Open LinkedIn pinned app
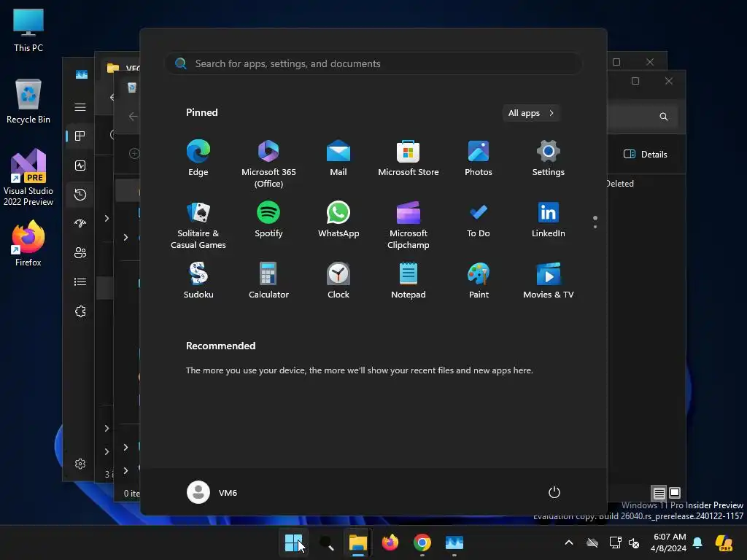 [x=549, y=219]
